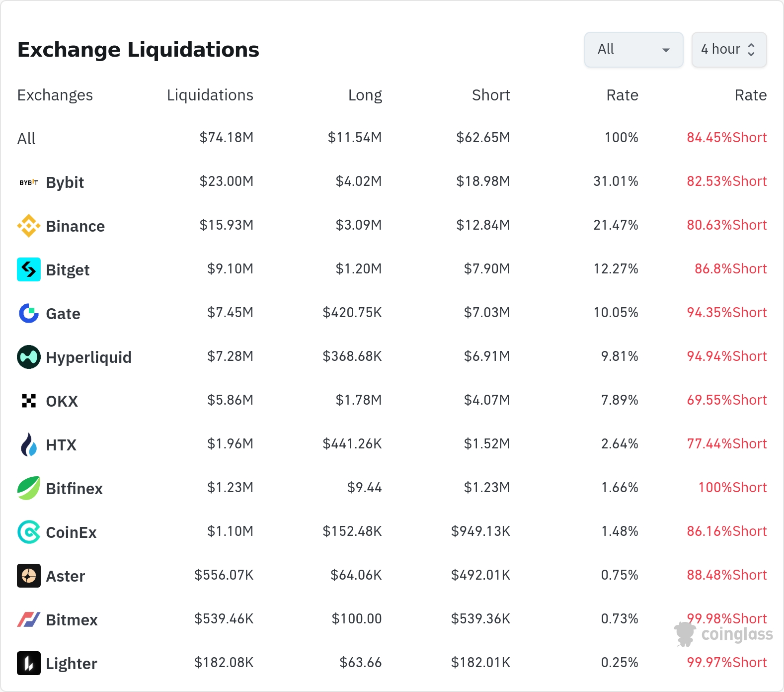This screenshot has height=692, width=784.
Task: Click the Binance diamond logo icon
Action: tap(29, 226)
